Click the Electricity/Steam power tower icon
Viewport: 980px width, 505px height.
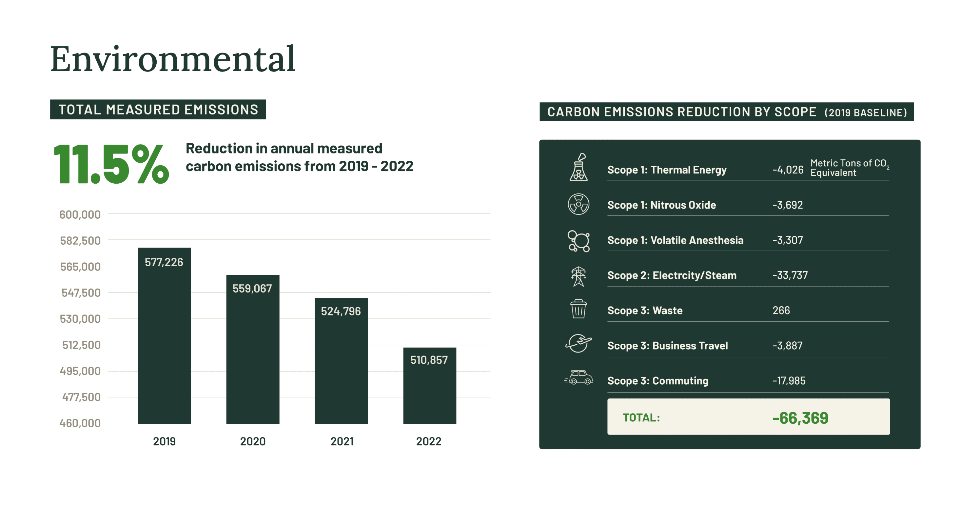coord(578,276)
